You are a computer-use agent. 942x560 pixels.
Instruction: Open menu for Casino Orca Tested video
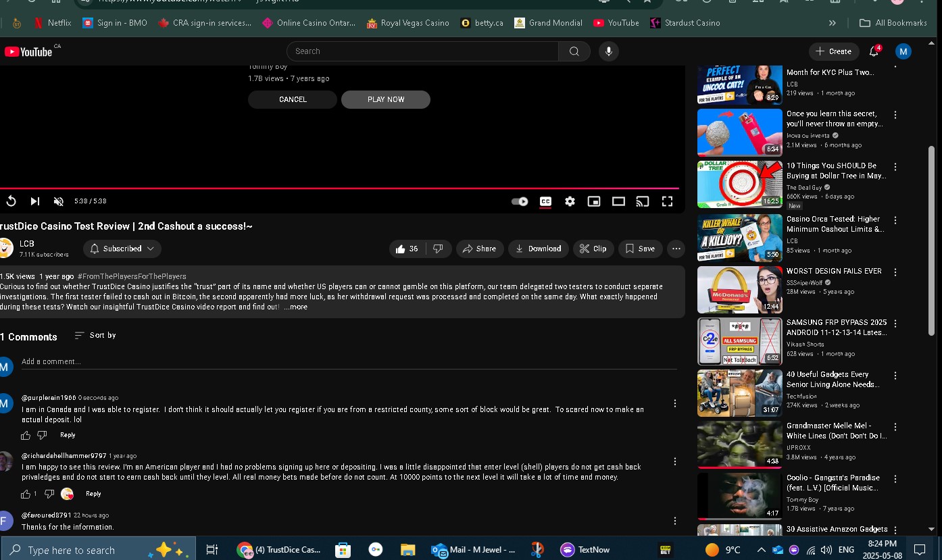[x=895, y=220]
